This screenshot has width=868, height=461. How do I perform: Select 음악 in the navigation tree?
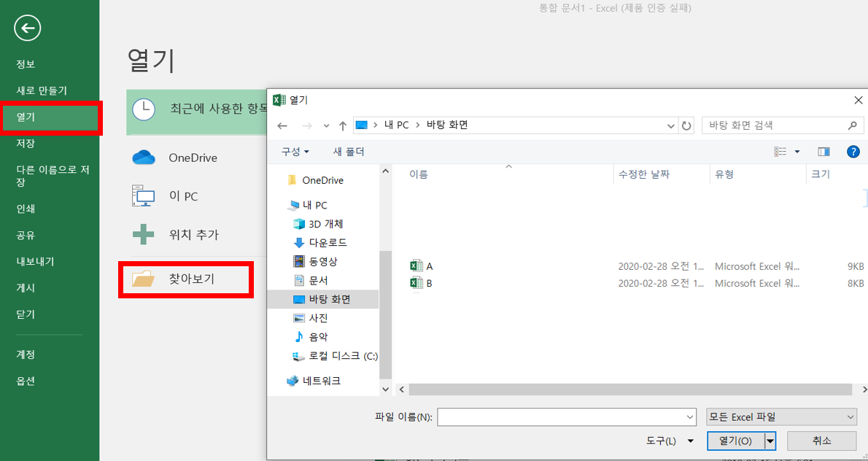pos(311,336)
